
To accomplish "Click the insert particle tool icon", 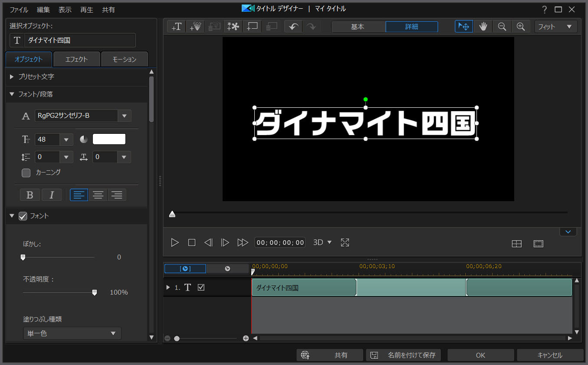I will [x=195, y=27].
